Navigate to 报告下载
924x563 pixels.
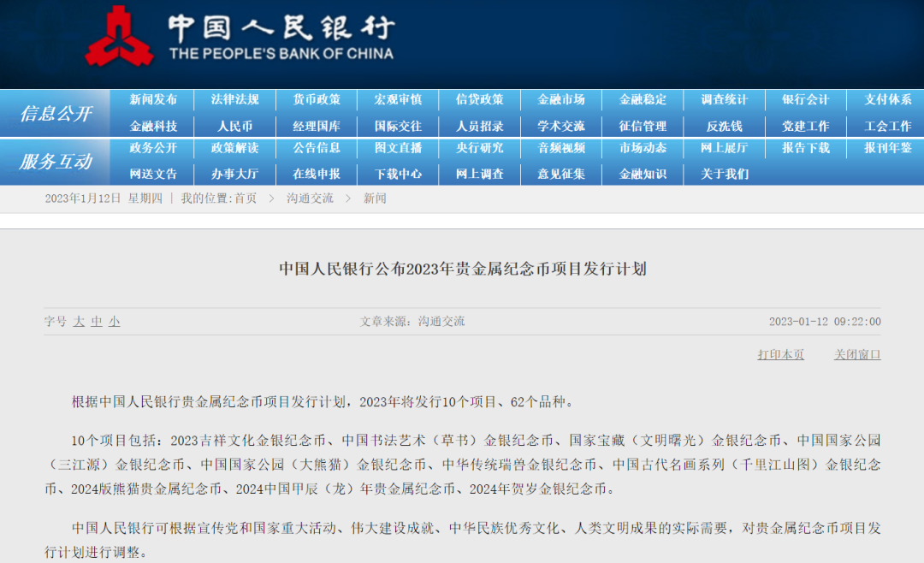click(x=806, y=148)
